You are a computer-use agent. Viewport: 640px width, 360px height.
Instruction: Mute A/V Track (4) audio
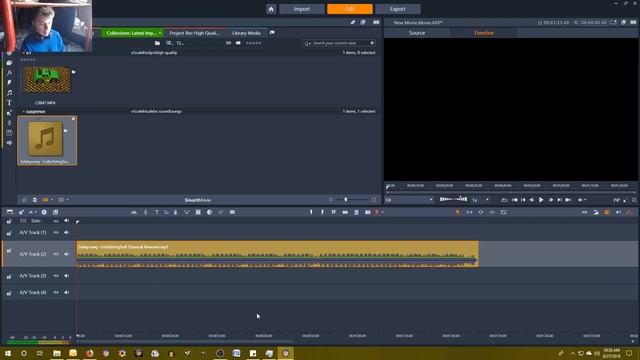[x=67, y=292]
